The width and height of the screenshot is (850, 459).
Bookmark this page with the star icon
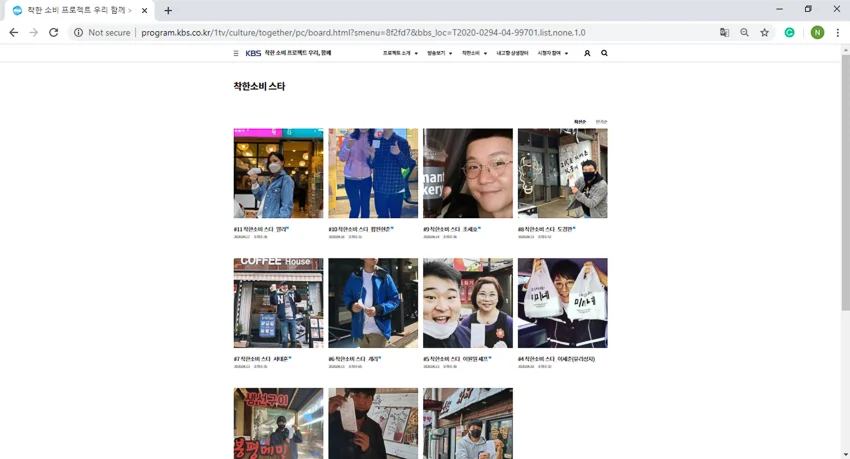pyautogui.click(x=764, y=33)
